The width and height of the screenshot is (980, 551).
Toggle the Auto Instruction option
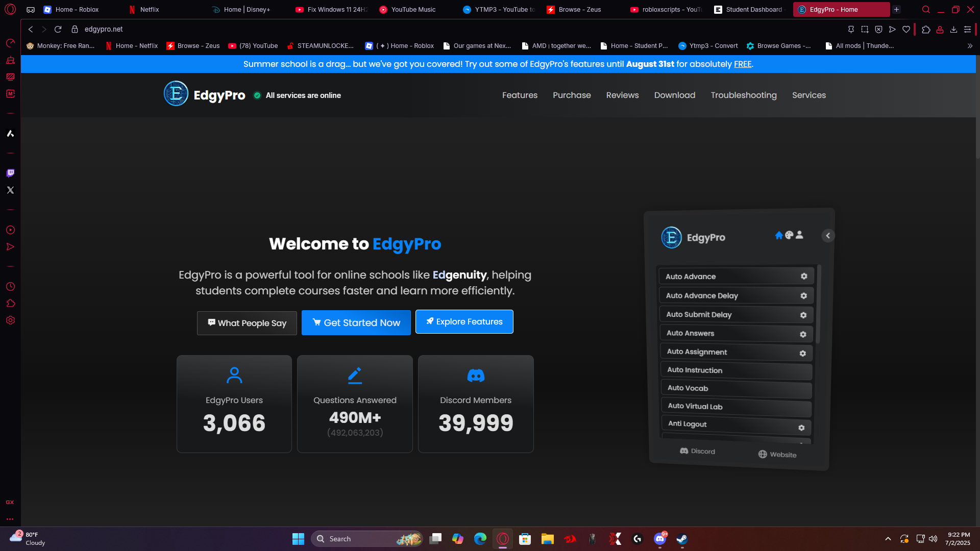(x=737, y=370)
